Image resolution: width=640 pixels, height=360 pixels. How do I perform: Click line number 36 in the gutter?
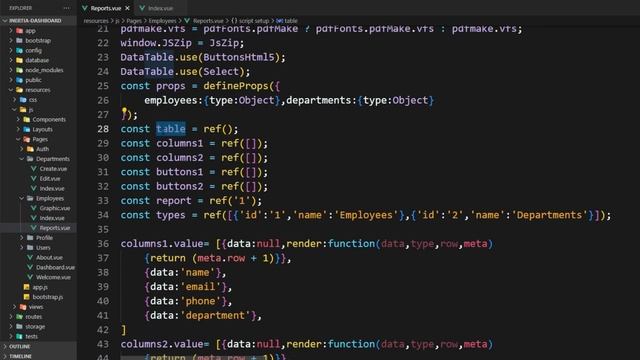(103, 244)
